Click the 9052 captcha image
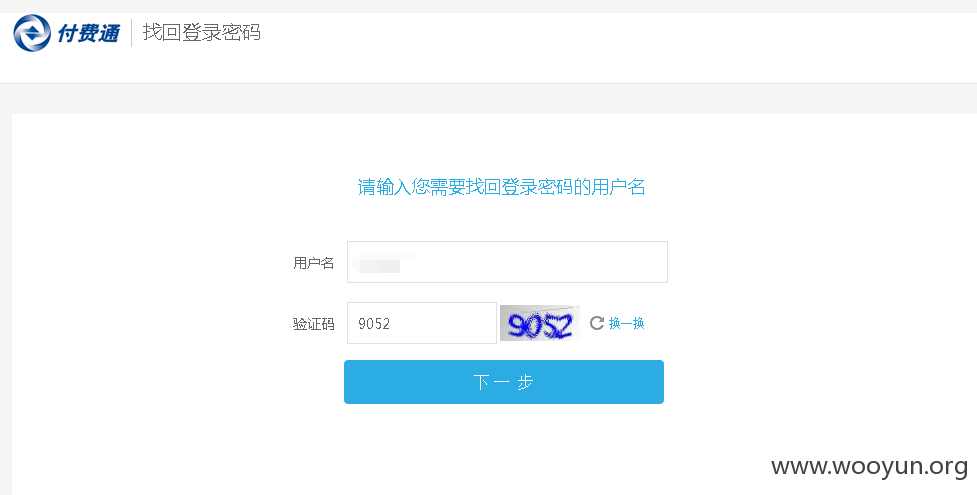 click(x=540, y=323)
